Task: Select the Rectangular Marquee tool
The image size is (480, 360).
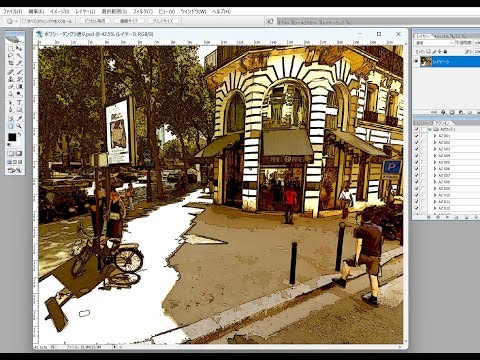Action: [x=11, y=49]
